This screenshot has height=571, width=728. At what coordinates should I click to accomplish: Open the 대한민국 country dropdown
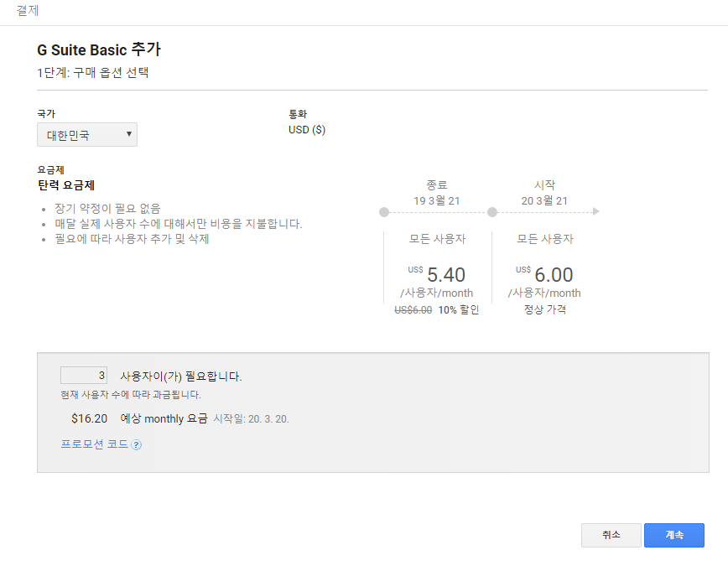pyautogui.click(x=87, y=135)
